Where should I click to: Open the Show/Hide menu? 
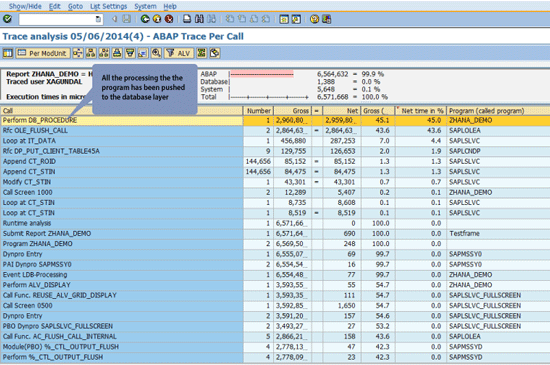[x=25, y=6]
